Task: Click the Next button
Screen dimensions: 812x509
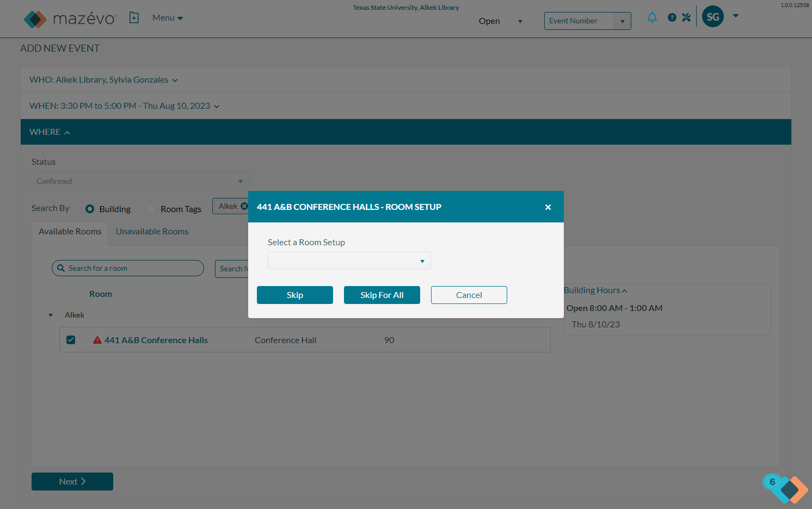Action: tap(72, 482)
